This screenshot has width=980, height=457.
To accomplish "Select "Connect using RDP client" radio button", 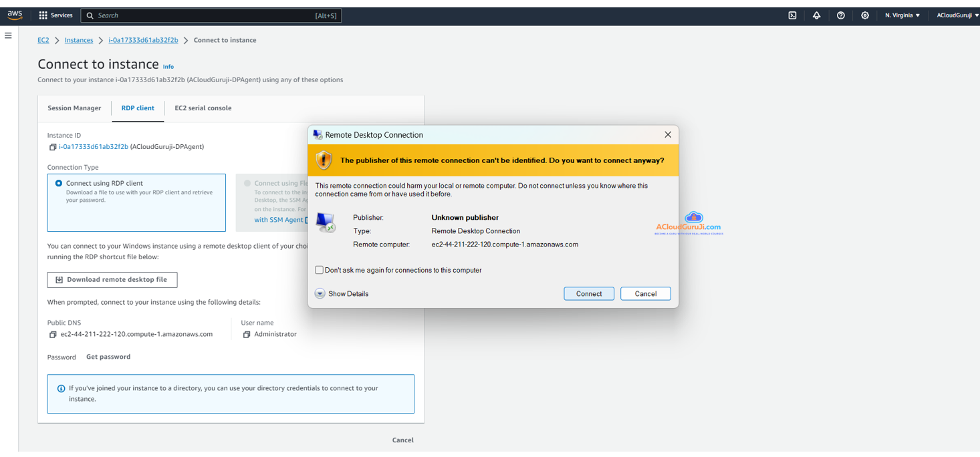I will tap(59, 183).
